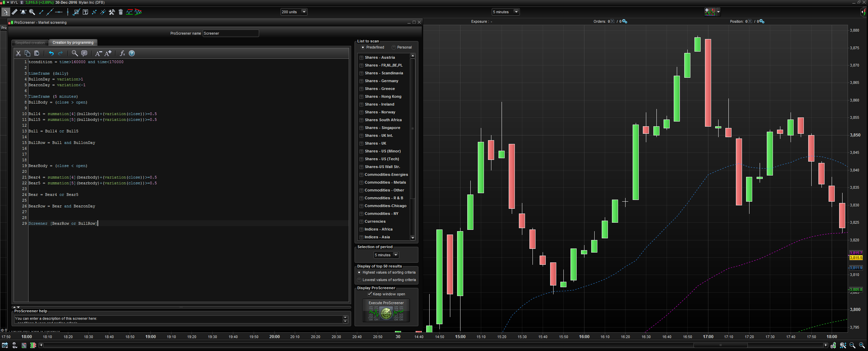Select the Fibonacci retracement drawing tool
This screenshot has height=351, width=868.
click(x=76, y=12)
